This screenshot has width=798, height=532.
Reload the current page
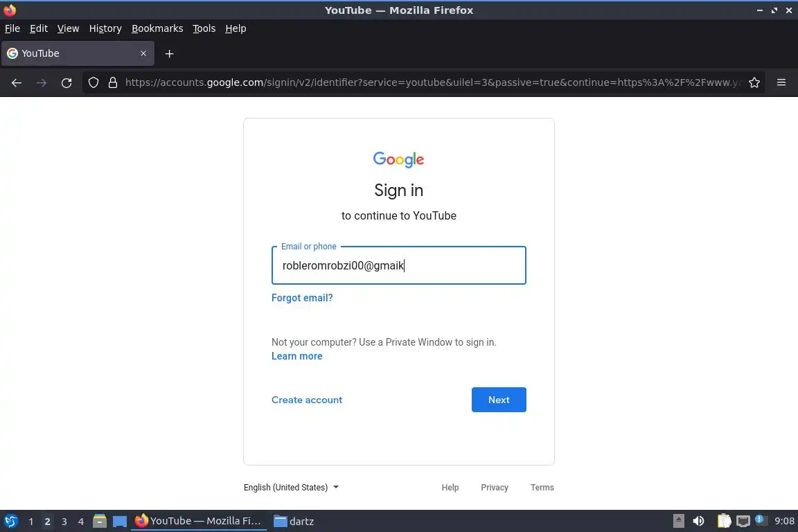(x=66, y=82)
